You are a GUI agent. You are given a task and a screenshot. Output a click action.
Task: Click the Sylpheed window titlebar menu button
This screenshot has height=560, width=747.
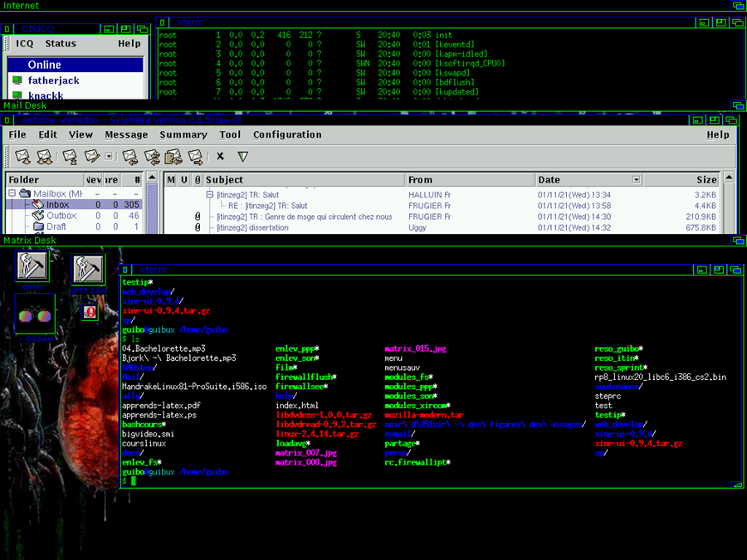click(7, 120)
